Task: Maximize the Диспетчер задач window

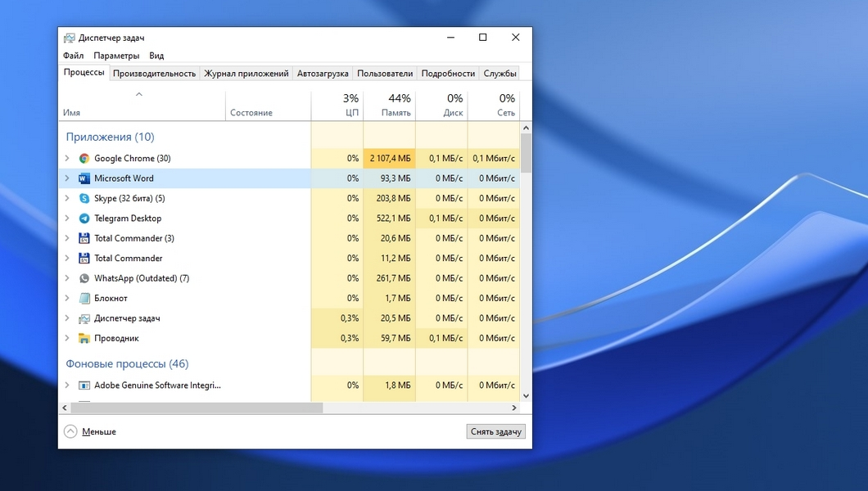Action: 482,37
